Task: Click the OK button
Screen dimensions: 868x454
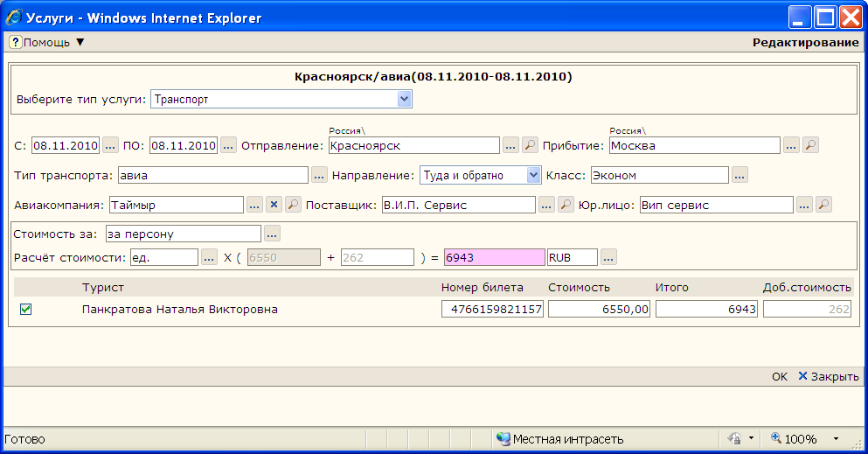Action: [780, 376]
